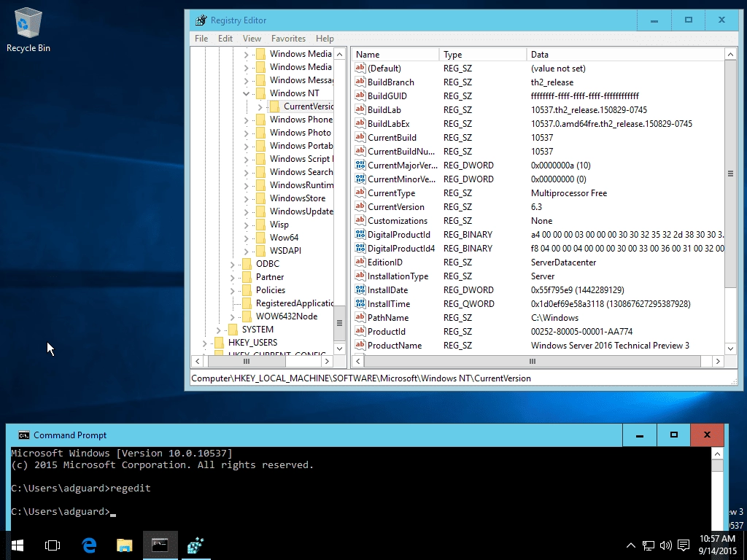This screenshot has width=747, height=560.
Task: Click the Policies folder icon
Action: tap(247, 290)
